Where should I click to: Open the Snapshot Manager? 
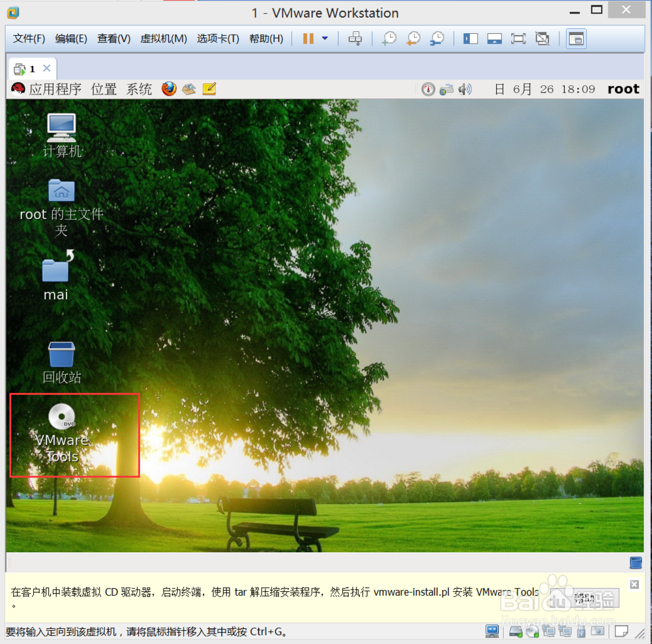click(436, 38)
